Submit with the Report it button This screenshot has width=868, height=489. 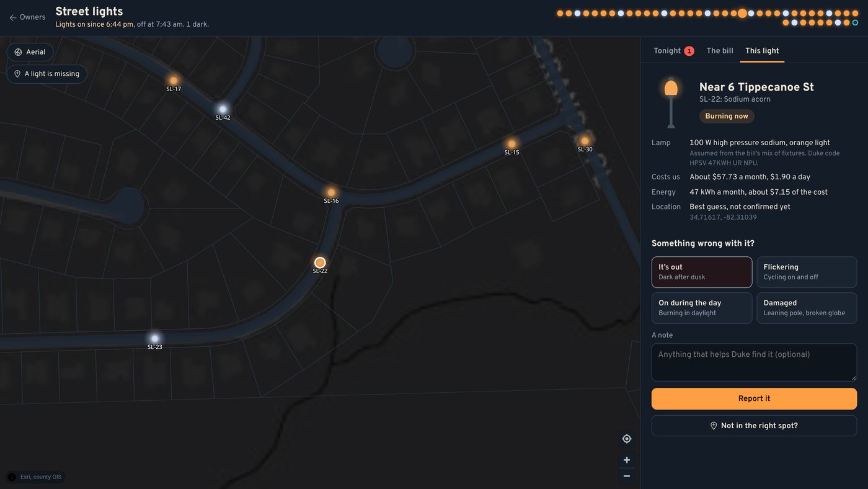pyautogui.click(x=754, y=399)
